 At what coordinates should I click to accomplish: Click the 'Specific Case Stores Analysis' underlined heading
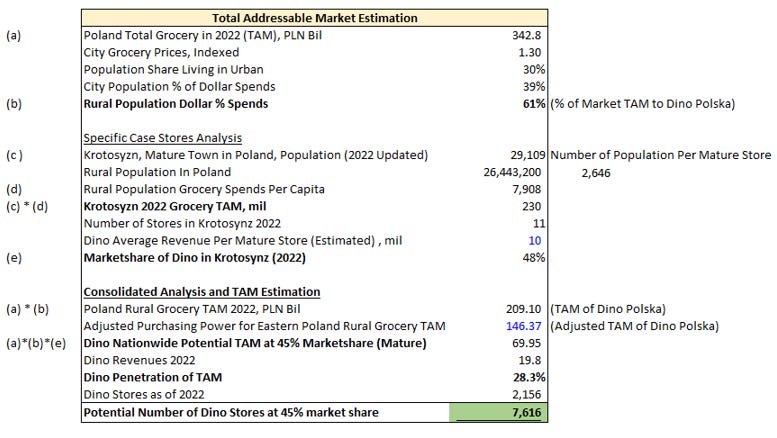click(163, 138)
